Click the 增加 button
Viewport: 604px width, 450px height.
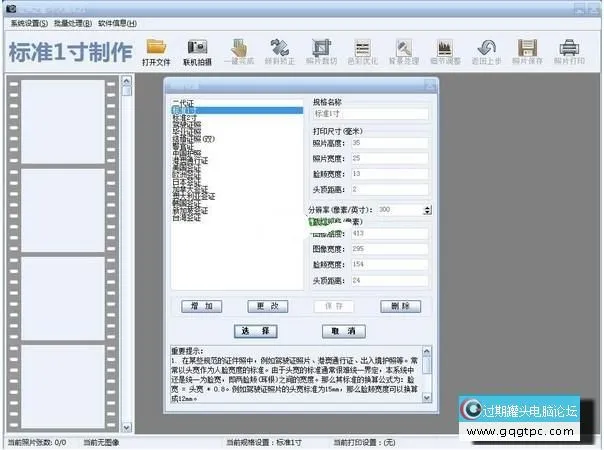(x=201, y=306)
